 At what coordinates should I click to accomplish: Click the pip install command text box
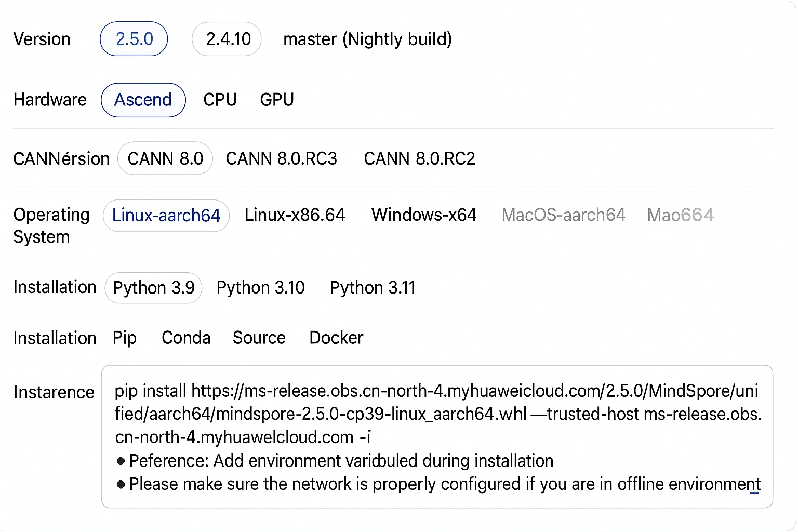(x=436, y=414)
